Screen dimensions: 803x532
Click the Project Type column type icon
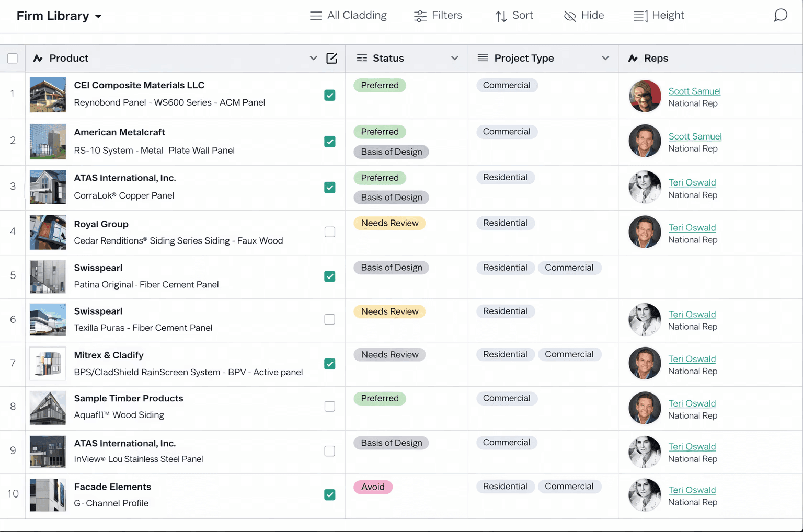[483, 57]
